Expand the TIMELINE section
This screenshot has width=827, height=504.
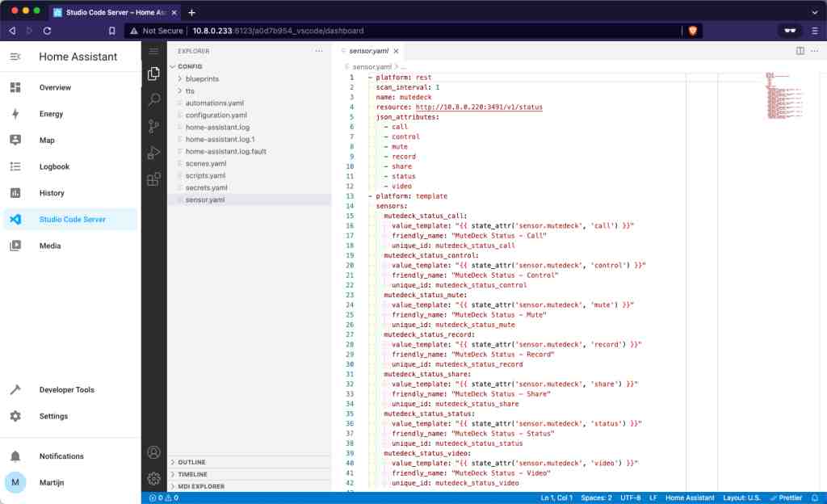coord(249,474)
